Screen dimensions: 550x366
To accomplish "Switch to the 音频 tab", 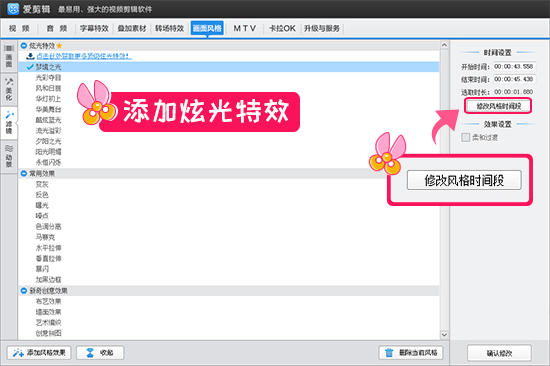I will pyautogui.click(x=57, y=28).
